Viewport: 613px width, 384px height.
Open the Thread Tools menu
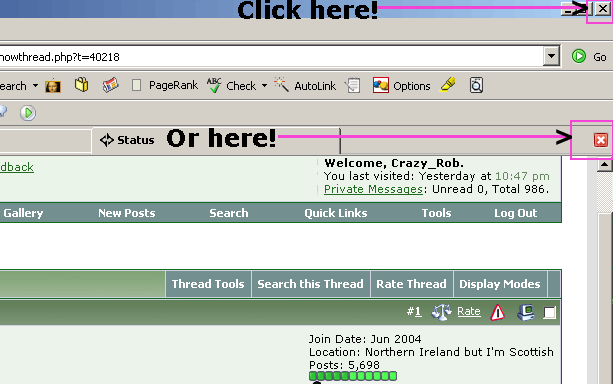click(x=208, y=284)
